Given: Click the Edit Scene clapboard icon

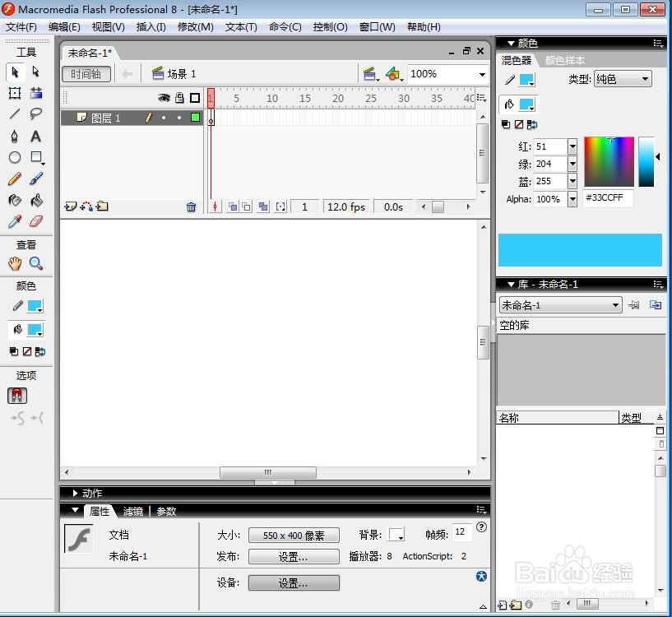Looking at the screenshot, I should click(x=371, y=74).
